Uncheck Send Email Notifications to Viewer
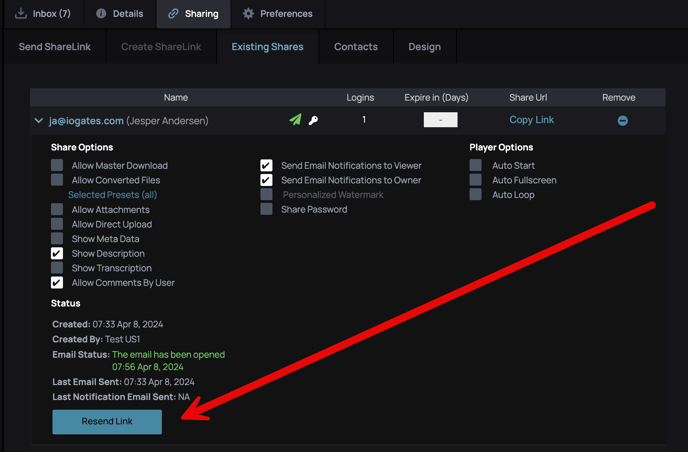This screenshot has height=452, width=688. (x=266, y=165)
